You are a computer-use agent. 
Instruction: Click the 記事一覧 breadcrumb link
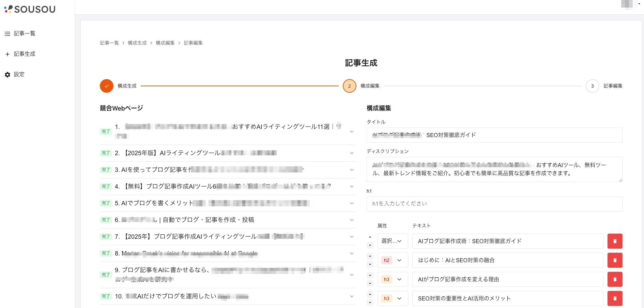[109, 43]
